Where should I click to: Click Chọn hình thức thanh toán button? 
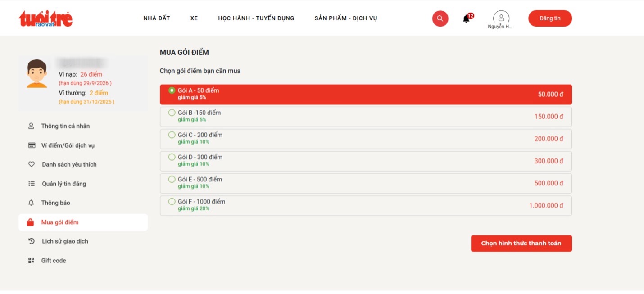(x=521, y=244)
